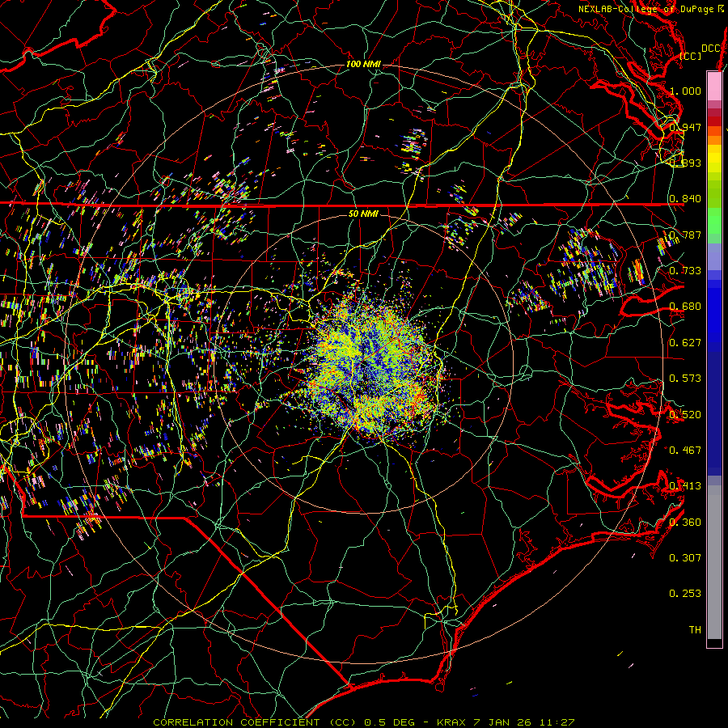Select the 0.627 legend value

click(685, 342)
